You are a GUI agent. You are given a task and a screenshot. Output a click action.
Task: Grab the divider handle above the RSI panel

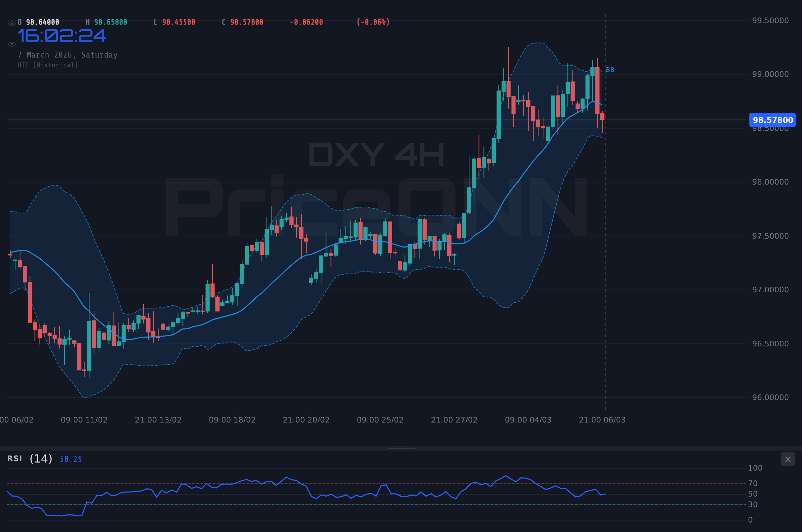coord(401,448)
